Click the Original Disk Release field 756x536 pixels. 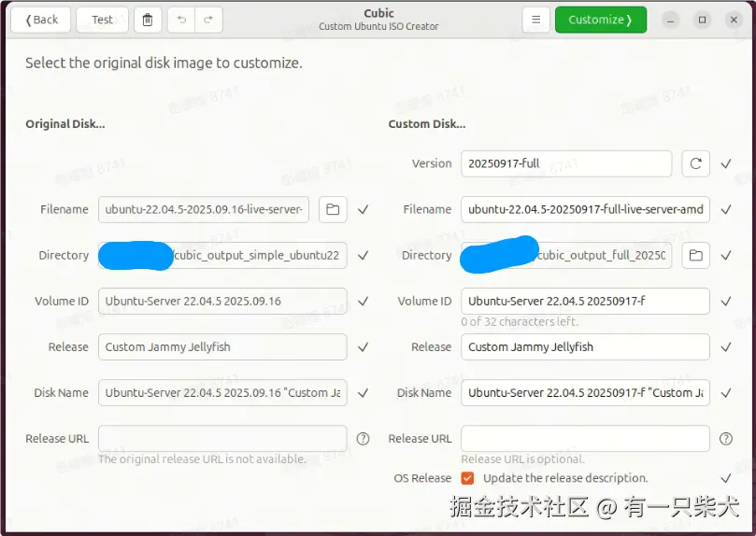pos(222,346)
